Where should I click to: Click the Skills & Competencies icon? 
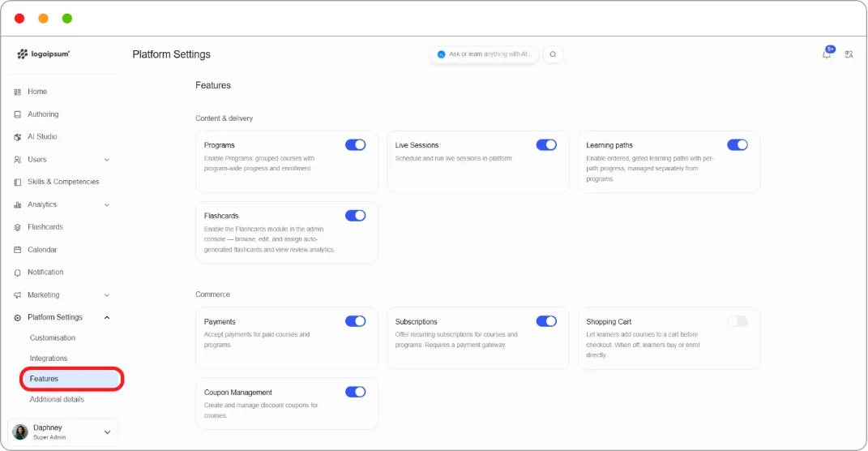pos(18,183)
